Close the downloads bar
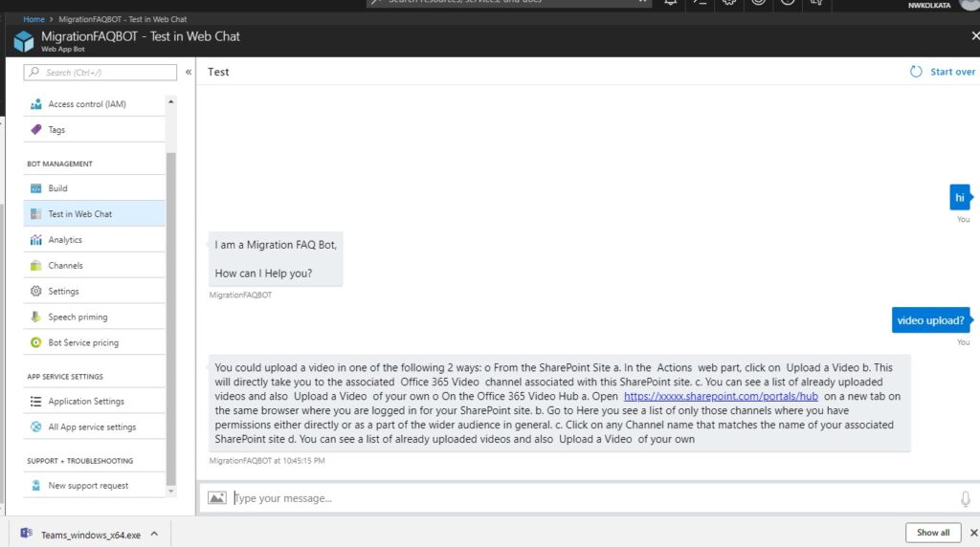Viewport: 980px width, 547px height. coord(973,533)
